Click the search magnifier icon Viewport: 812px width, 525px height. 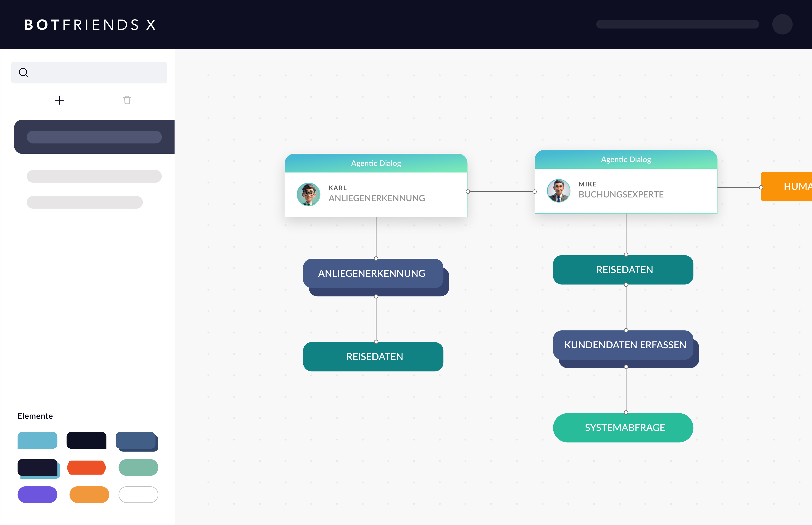point(23,73)
